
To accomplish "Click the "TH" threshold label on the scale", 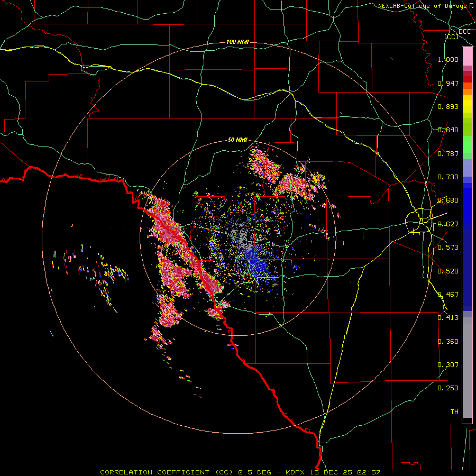I will [454, 412].
